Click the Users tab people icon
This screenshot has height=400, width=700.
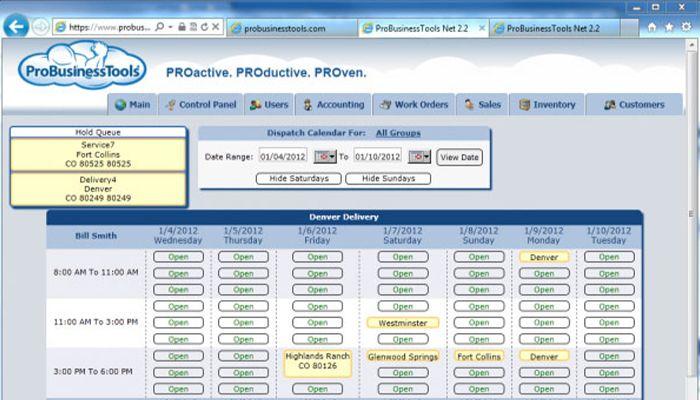pos(255,105)
